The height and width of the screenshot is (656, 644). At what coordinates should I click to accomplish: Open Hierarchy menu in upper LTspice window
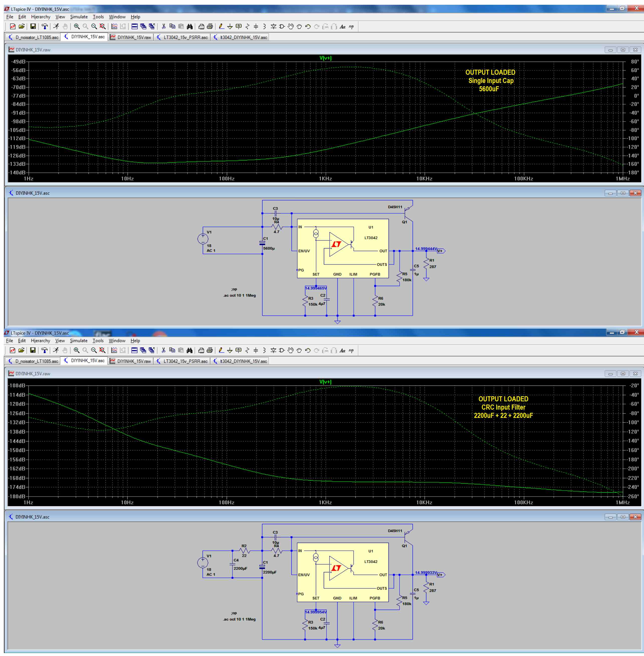click(x=41, y=17)
